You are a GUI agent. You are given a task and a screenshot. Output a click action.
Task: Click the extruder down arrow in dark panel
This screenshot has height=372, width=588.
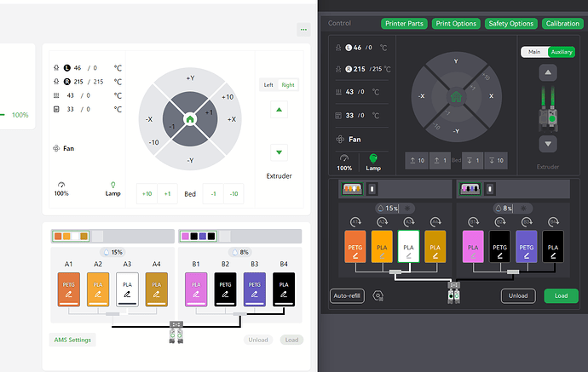pyautogui.click(x=548, y=144)
